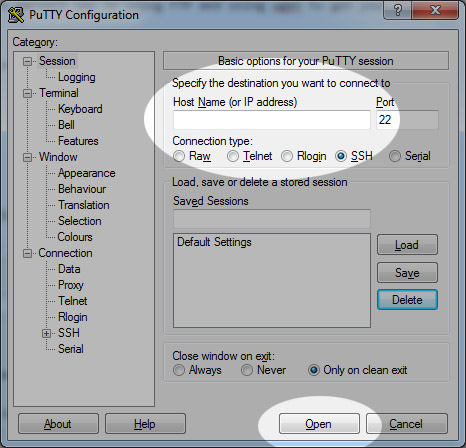Viewport: 466px width, 448px height.
Task: Collapse the Terminal tree node
Action: [x=27, y=93]
